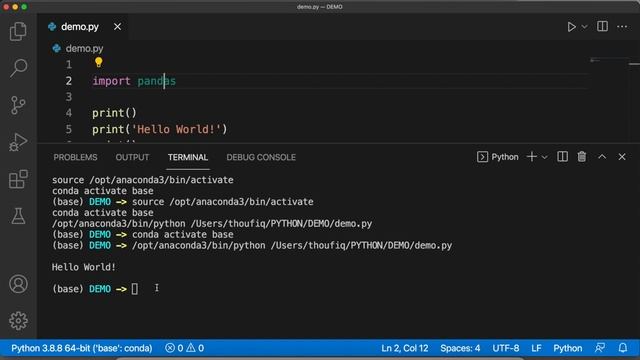Open Source Control view
This screenshot has width=640, height=360.
point(18,105)
